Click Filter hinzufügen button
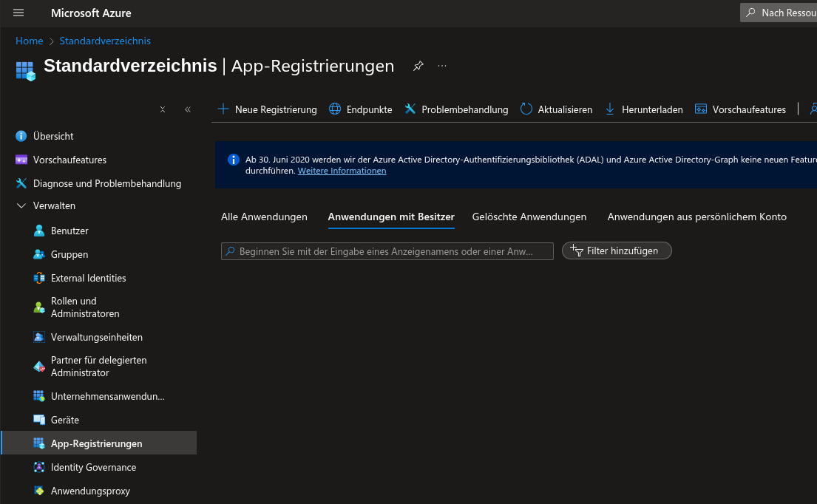 (617, 251)
